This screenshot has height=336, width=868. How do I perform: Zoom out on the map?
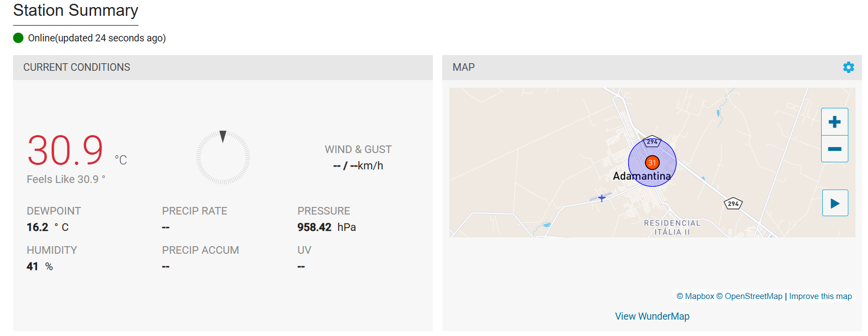click(x=834, y=149)
